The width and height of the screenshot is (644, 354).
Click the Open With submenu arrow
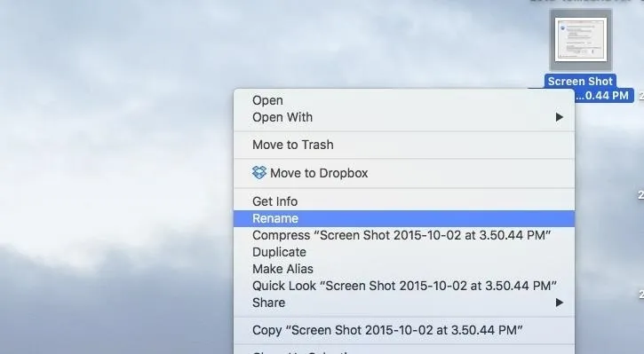pos(559,117)
